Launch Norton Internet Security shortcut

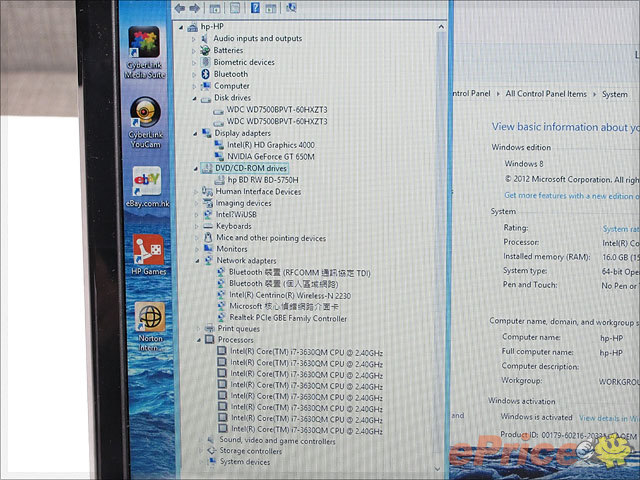[150, 320]
